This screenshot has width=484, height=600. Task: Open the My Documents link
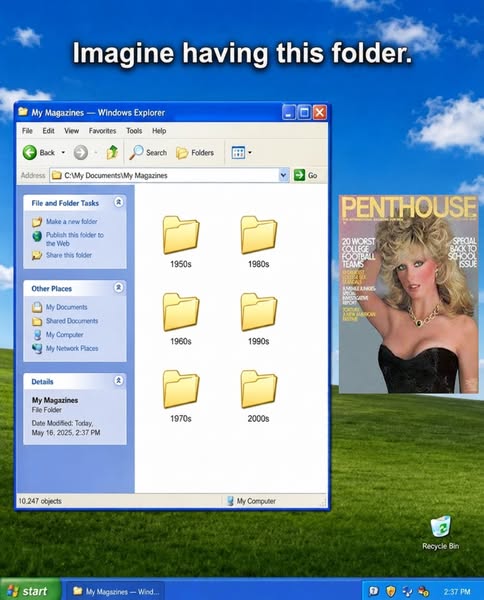coord(67,307)
